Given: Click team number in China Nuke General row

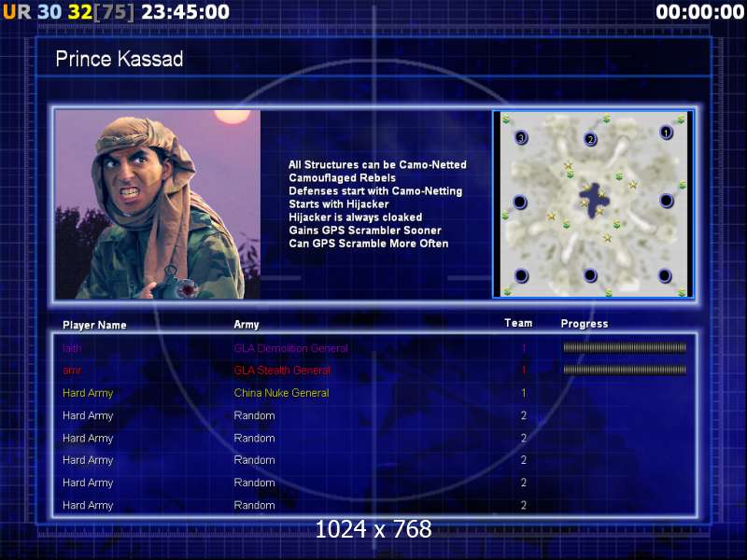Looking at the screenshot, I should pos(524,393).
